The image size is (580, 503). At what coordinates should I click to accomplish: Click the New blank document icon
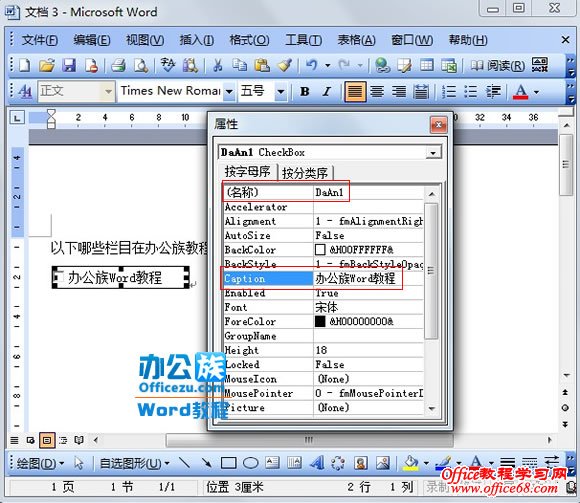pos(25,65)
